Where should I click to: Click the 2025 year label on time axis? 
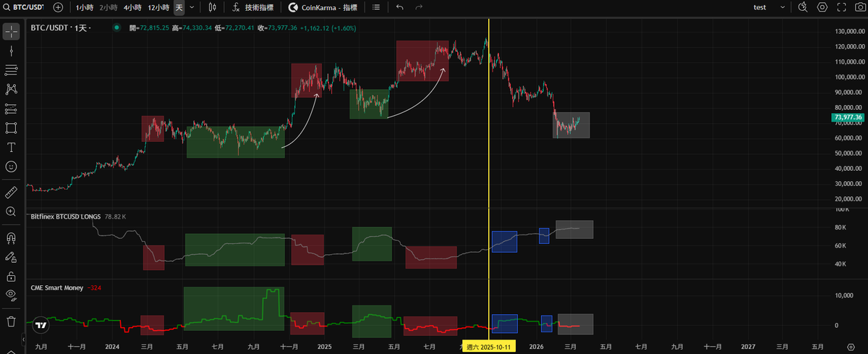324,347
